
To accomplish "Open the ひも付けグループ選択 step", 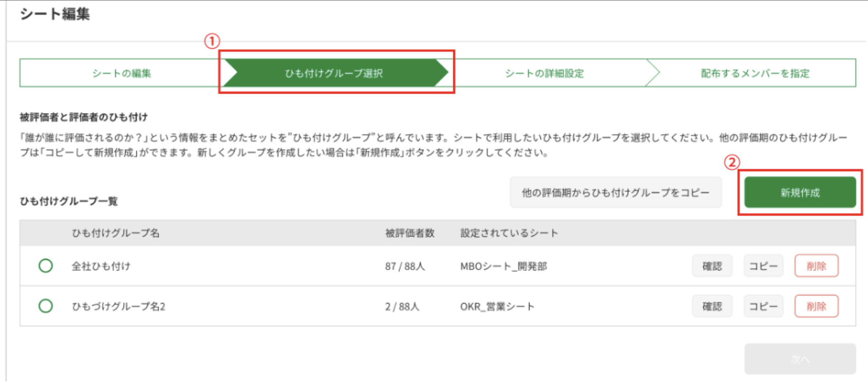I will pyautogui.click(x=334, y=73).
